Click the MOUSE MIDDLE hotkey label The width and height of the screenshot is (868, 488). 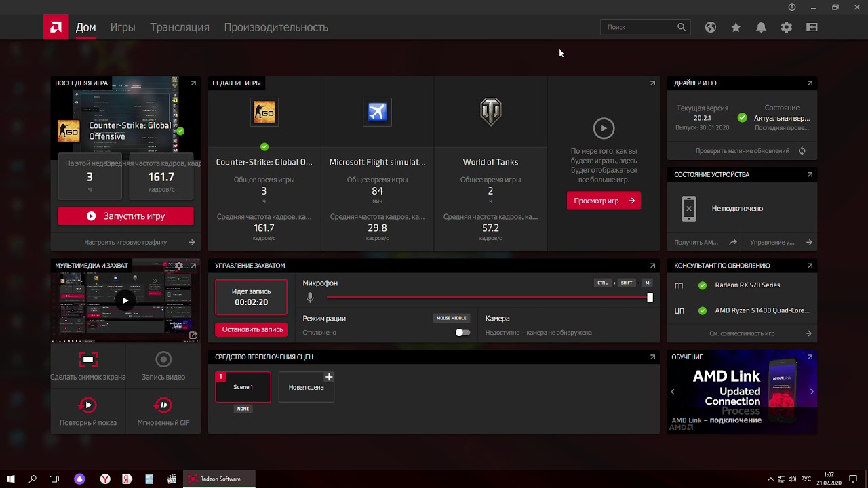[x=451, y=318]
